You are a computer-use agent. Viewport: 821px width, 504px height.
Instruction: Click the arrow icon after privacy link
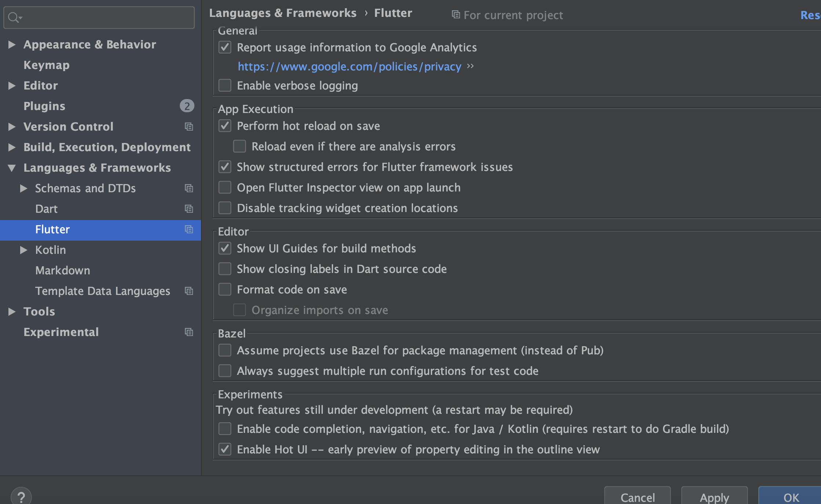coord(470,66)
